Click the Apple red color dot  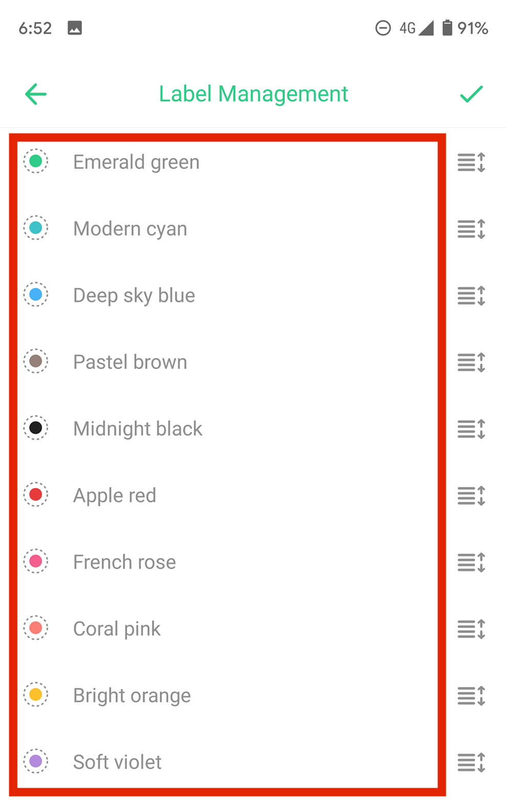pyautogui.click(x=36, y=495)
